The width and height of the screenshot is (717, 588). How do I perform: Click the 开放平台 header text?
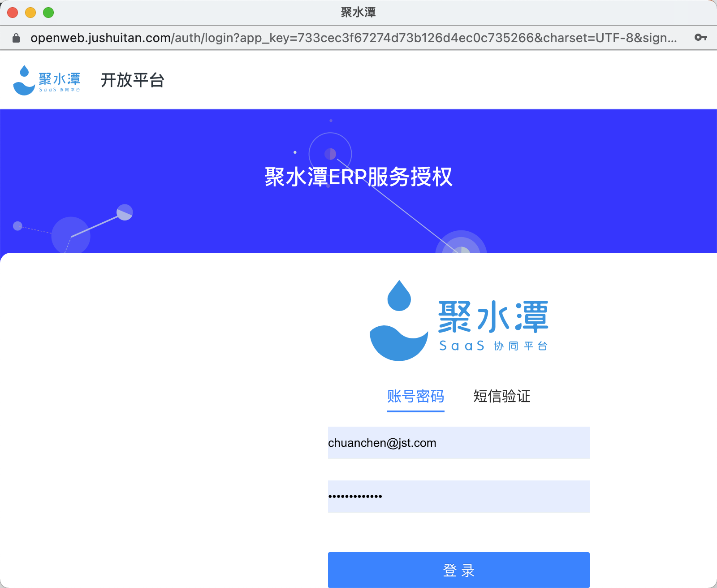pos(133,80)
